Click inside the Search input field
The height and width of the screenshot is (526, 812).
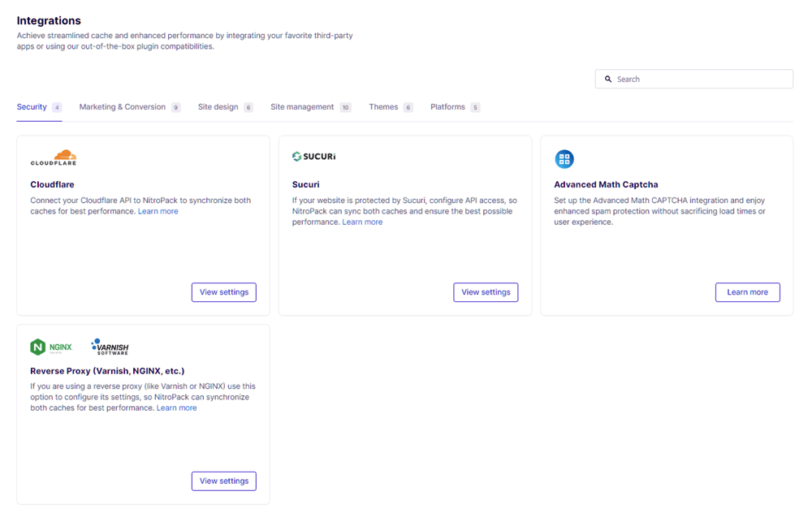tap(698, 79)
